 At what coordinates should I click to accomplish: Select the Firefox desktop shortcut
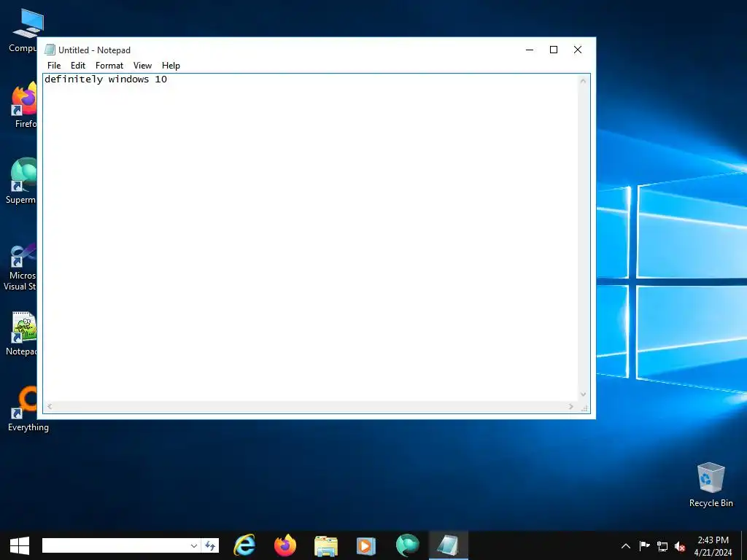[24, 105]
